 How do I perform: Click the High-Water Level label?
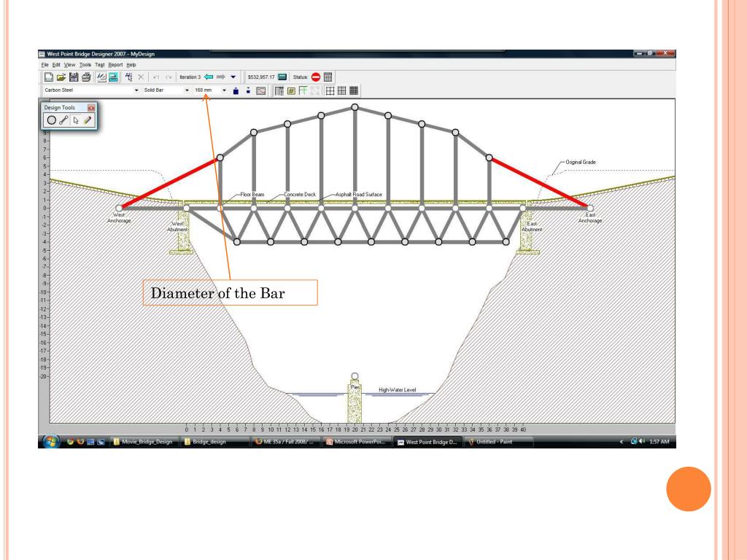(398, 389)
